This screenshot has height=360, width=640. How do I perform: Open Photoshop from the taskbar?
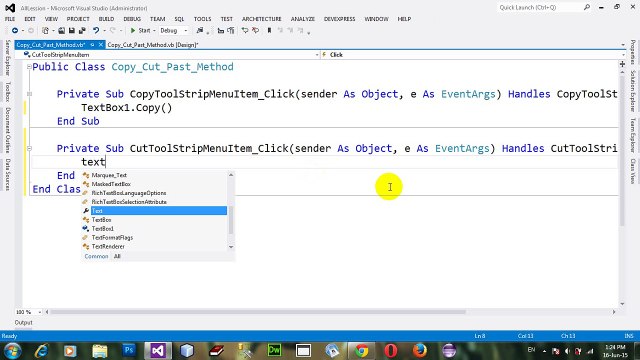point(129,351)
